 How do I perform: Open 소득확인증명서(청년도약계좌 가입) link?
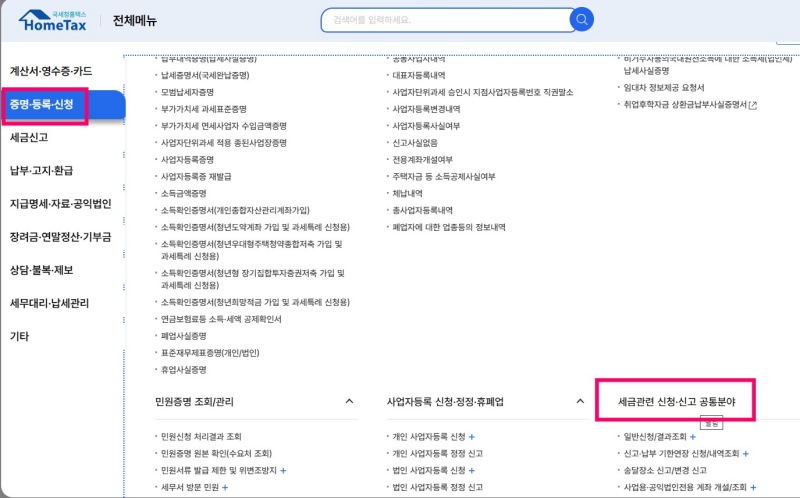click(x=255, y=227)
